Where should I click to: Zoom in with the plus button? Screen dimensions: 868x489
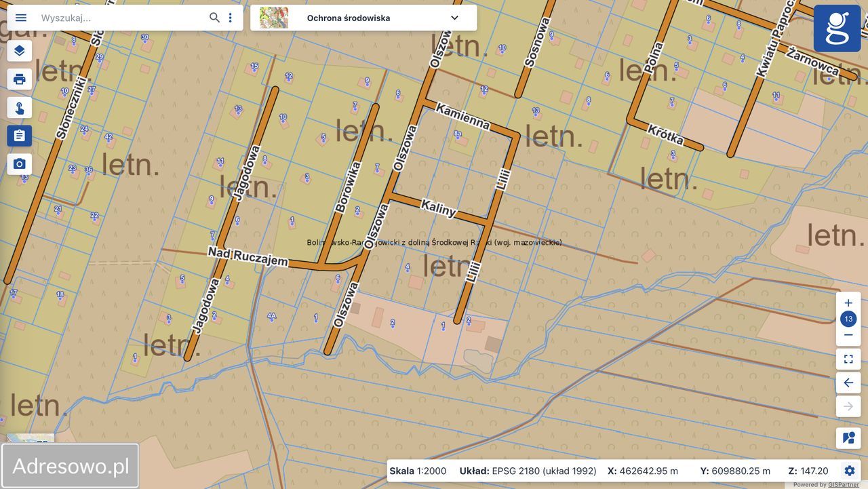848,303
